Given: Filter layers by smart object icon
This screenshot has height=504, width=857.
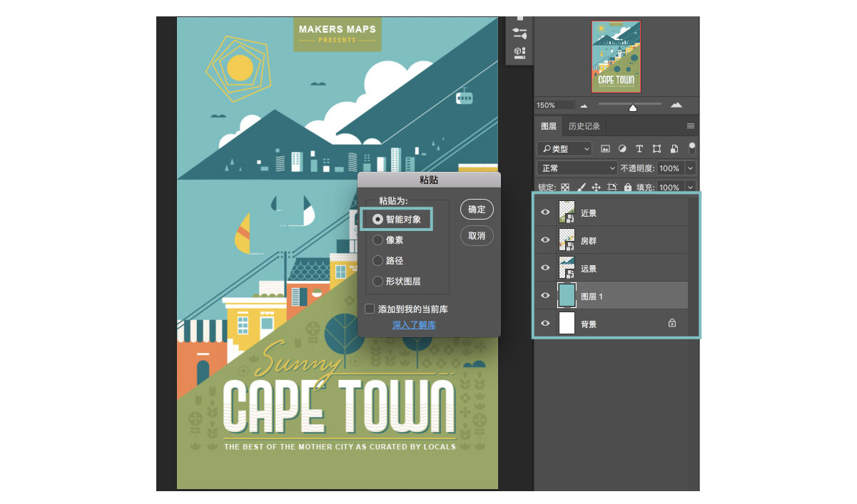Looking at the screenshot, I should pyautogui.click(x=674, y=149).
